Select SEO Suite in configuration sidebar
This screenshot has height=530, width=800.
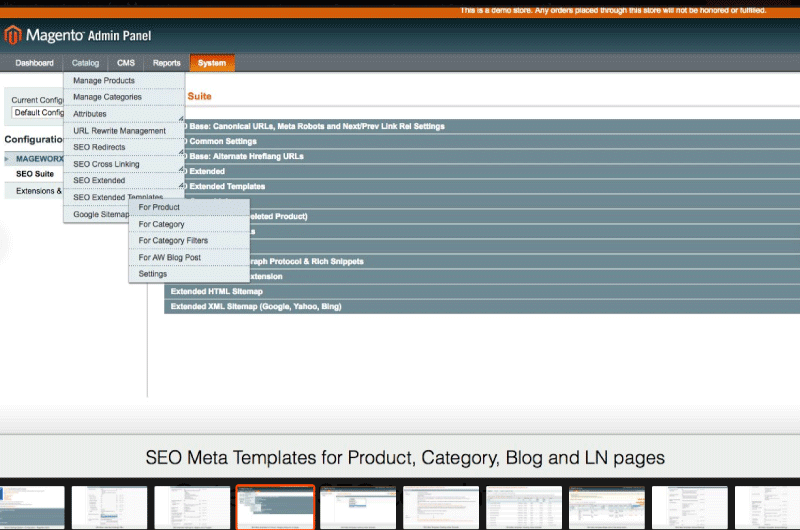pyautogui.click(x=35, y=174)
